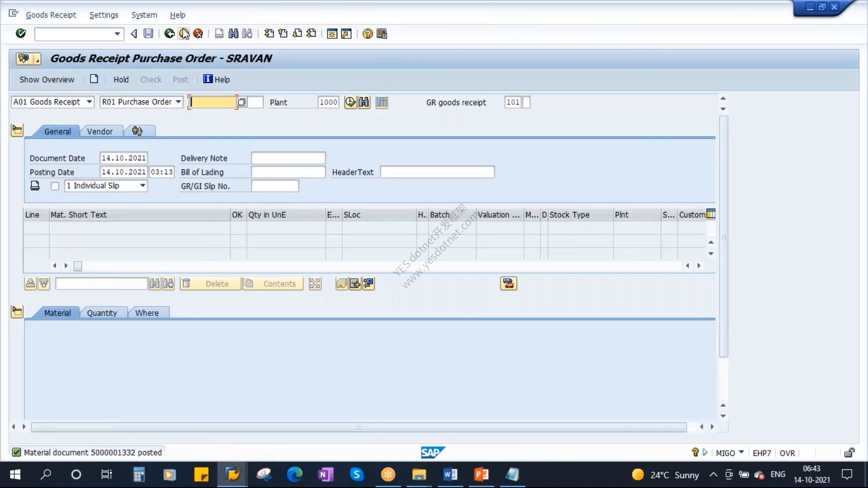Click the Print icon in toolbar
This screenshot has height=488, width=868.
tap(219, 33)
